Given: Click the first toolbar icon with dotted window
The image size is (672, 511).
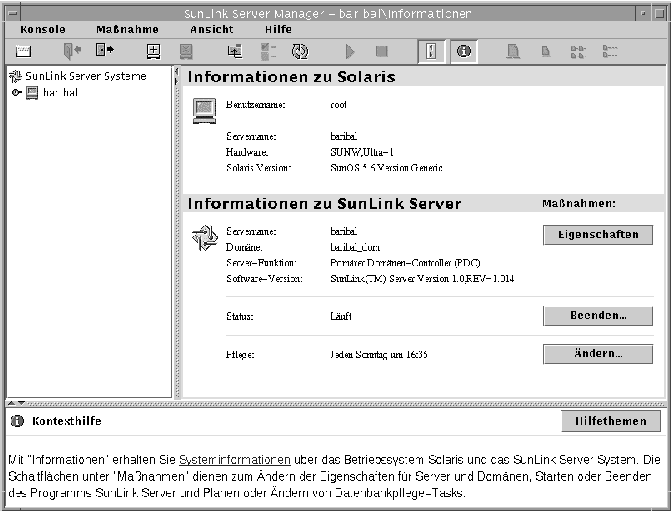Looking at the screenshot, I should pos(23,51).
